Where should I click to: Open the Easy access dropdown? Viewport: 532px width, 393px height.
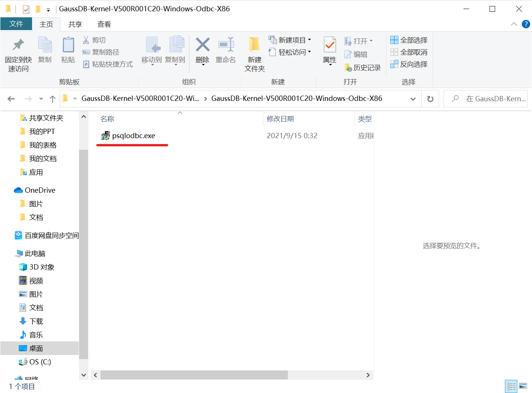(x=290, y=52)
